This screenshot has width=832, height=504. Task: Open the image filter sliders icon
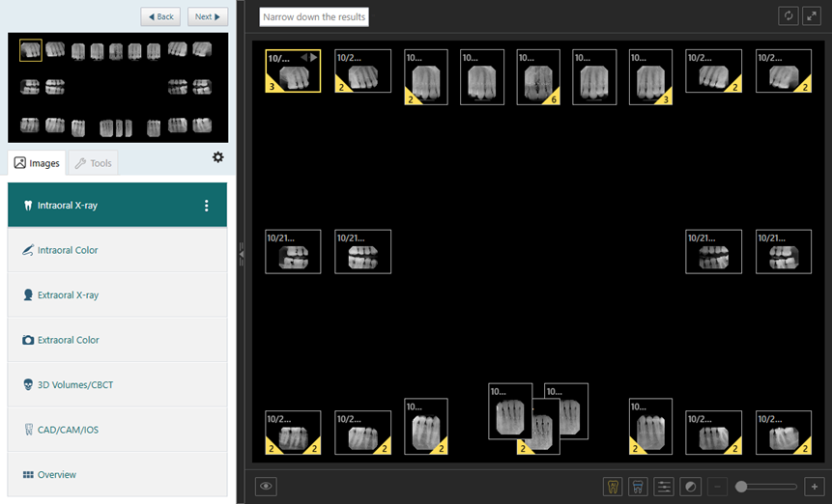pyautogui.click(x=664, y=487)
